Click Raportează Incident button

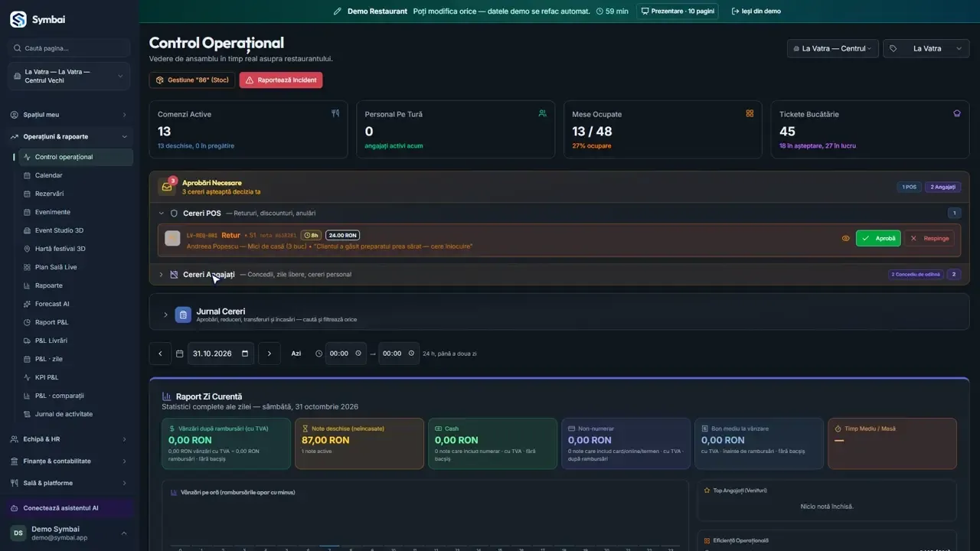281,80
